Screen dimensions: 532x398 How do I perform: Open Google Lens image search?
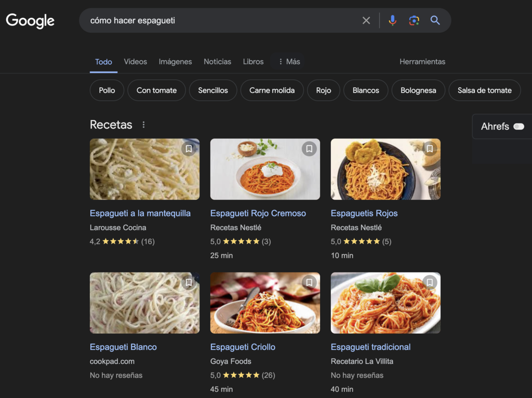tap(413, 20)
